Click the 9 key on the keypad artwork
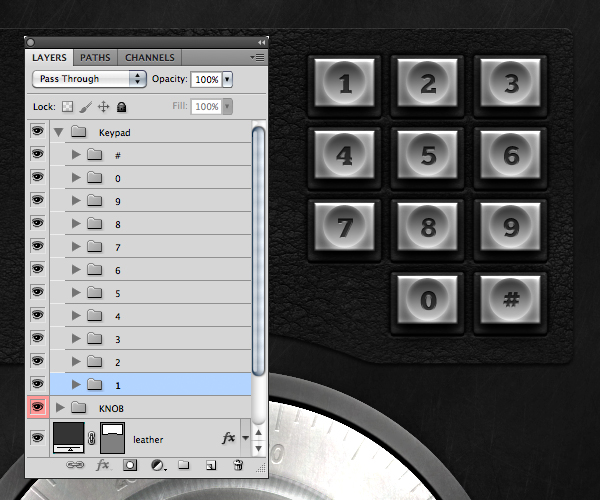This screenshot has height=500, width=600. coord(511,227)
